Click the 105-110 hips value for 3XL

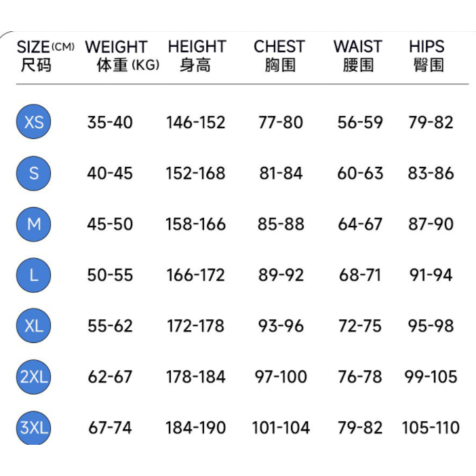[431, 428]
